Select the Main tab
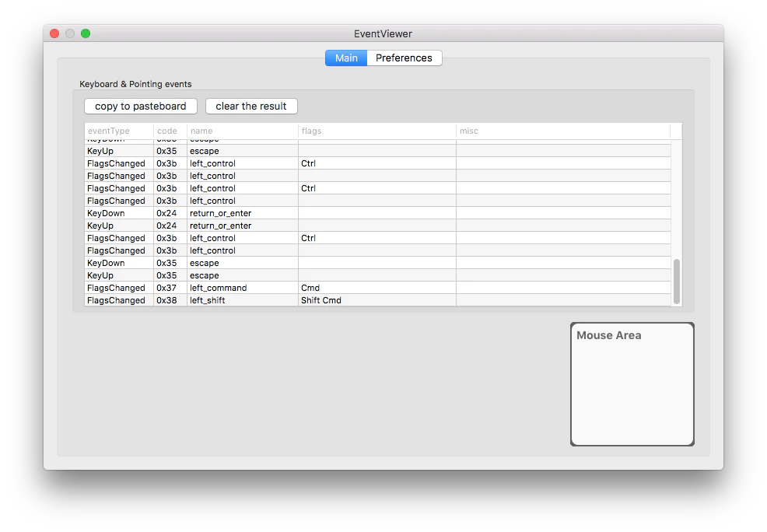Image resolution: width=767 pixels, height=532 pixels. (346, 58)
